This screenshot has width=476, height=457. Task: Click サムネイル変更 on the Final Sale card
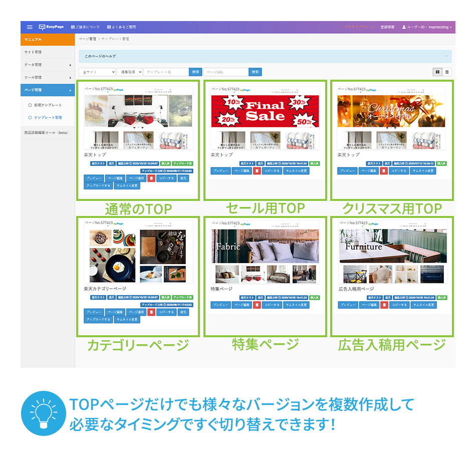click(x=296, y=171)
